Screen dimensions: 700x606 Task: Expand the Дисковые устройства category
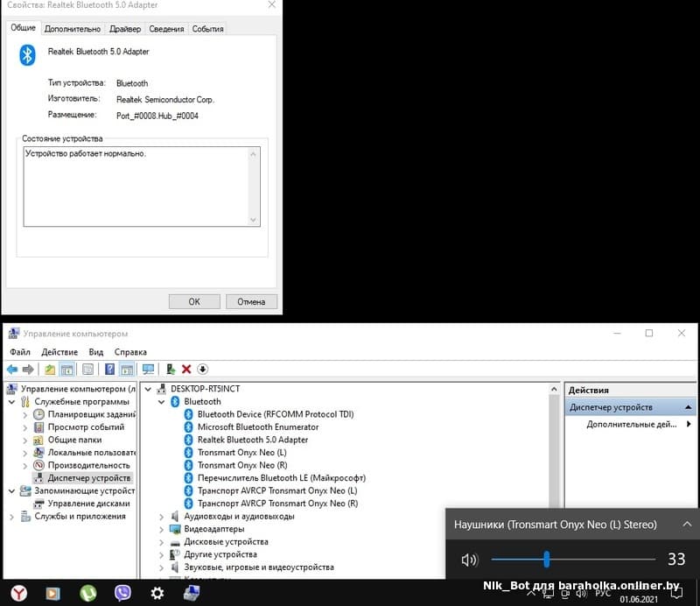point(162,542)
